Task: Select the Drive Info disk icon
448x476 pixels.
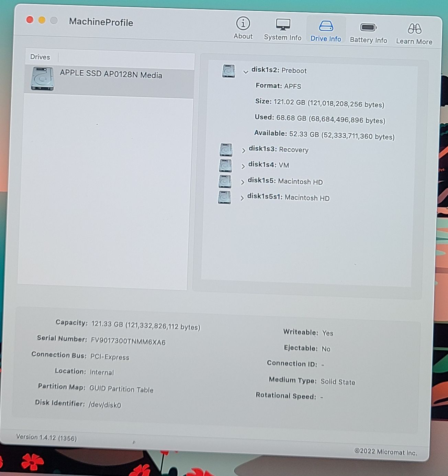Action: [x=326, y=26]
